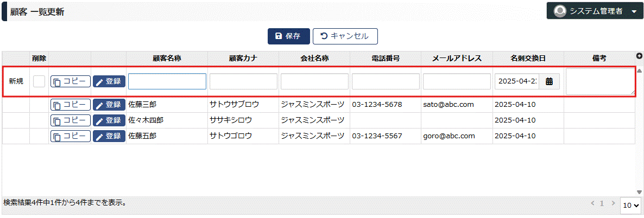Click 登録 button in the new row
644x218 pixels.
tap(109, 81)
